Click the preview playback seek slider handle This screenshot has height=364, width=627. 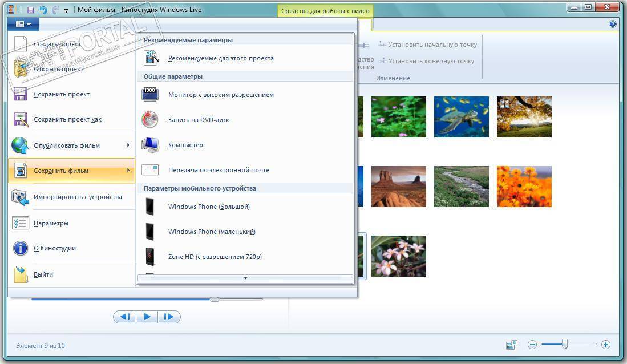pyautogui.click(x=215, y=299)
